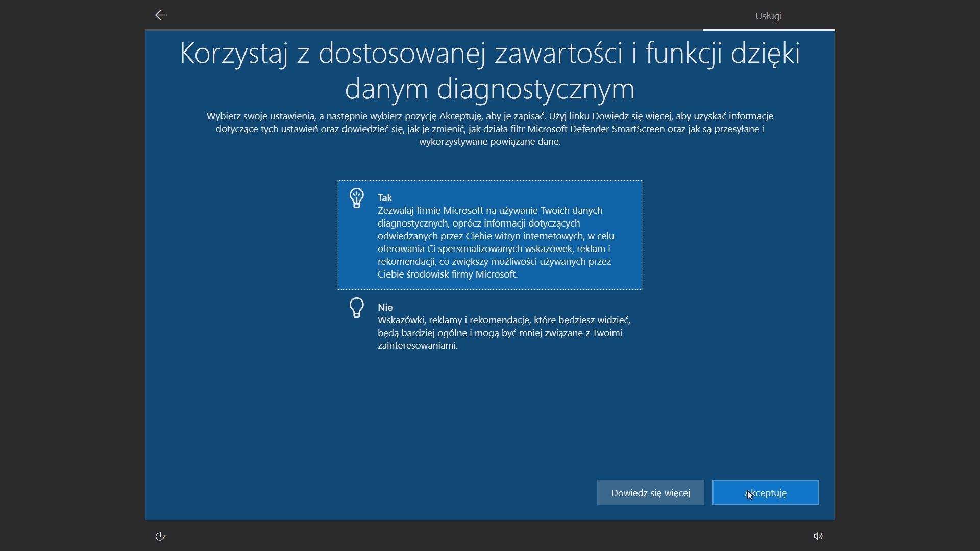Select the Tak diagnostic data option
Viewport: 980px width, 551px height.
[x=489, y=235]
